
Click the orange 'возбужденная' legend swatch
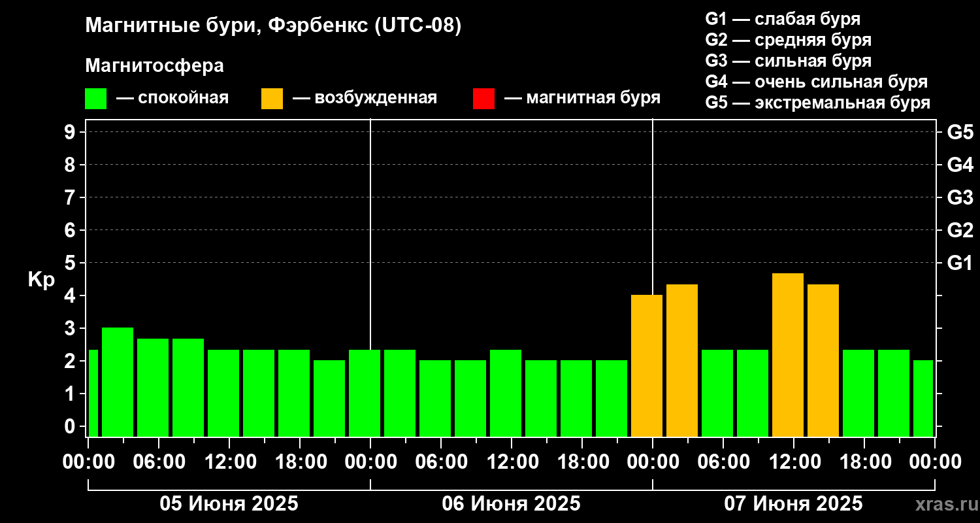[272, 99]
